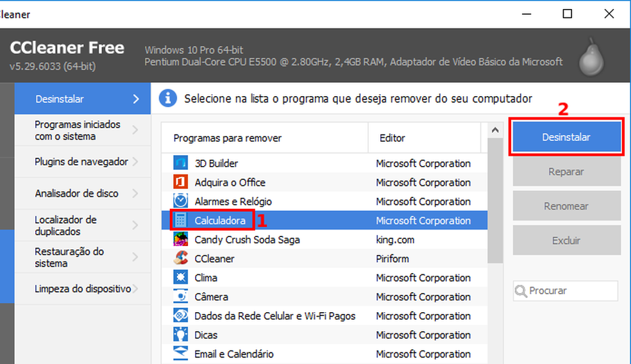Open Localizador de duplicados section
This screenshot has width=631, height=364.
[83, 225]
